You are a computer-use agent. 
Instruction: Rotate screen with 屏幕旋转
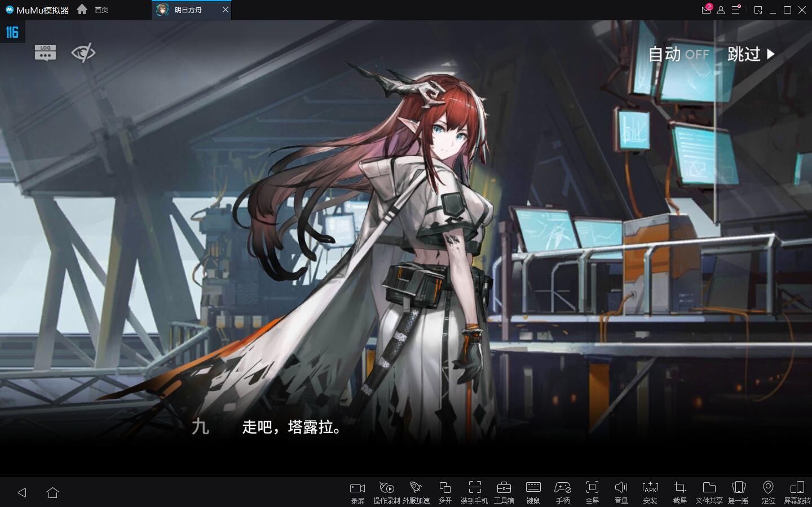(x=797, y=492)
